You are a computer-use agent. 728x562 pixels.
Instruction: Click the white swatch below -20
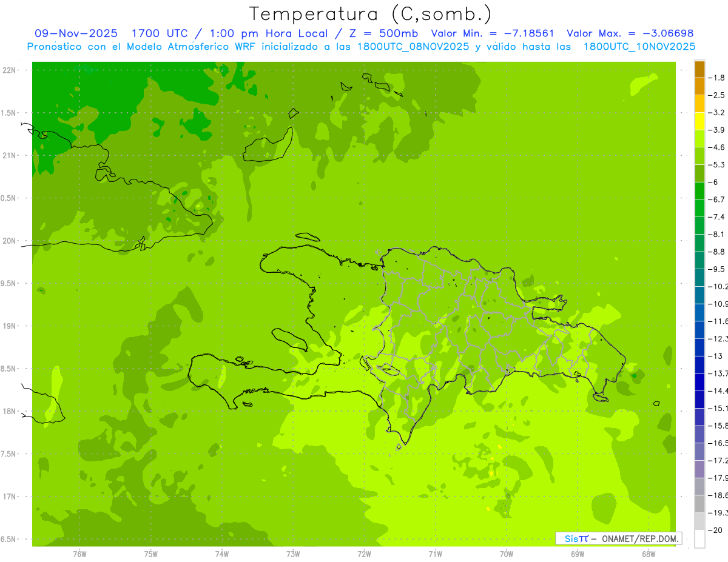click(x=699, y=539)
